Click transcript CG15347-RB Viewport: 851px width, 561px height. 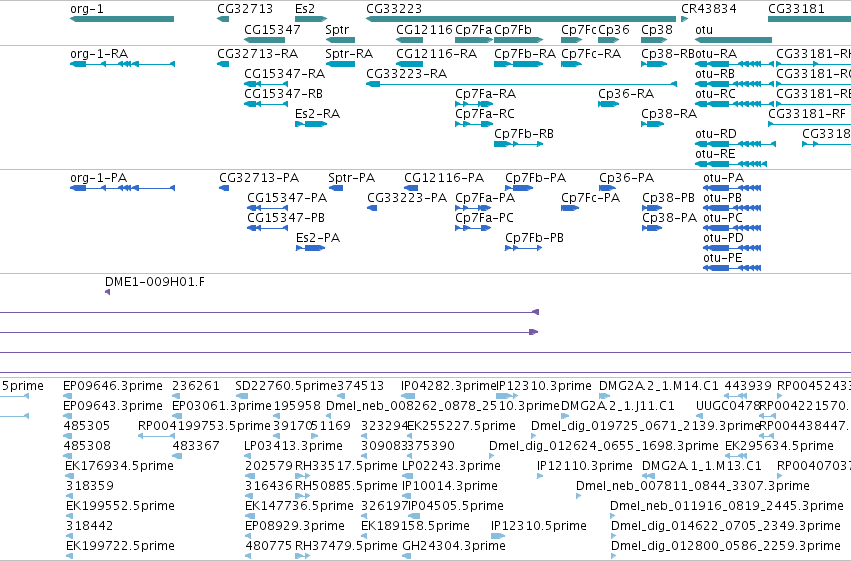click(266, 104)
